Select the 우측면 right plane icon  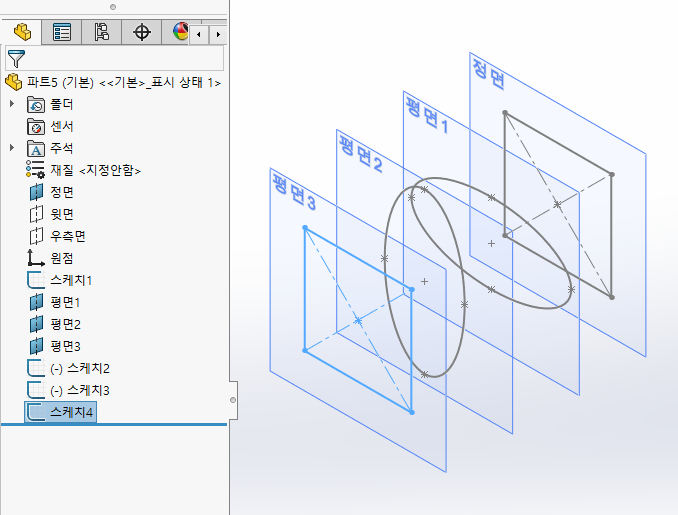36,236
